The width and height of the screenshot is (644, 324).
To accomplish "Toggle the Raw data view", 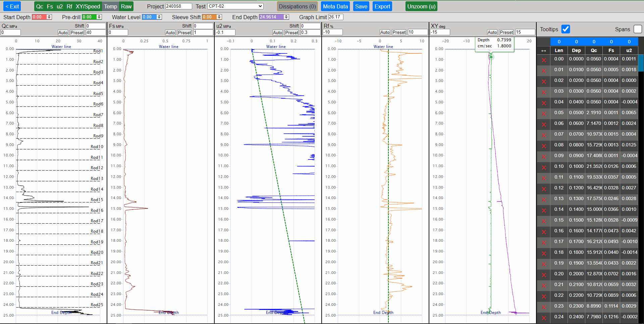I will [126, 6].
